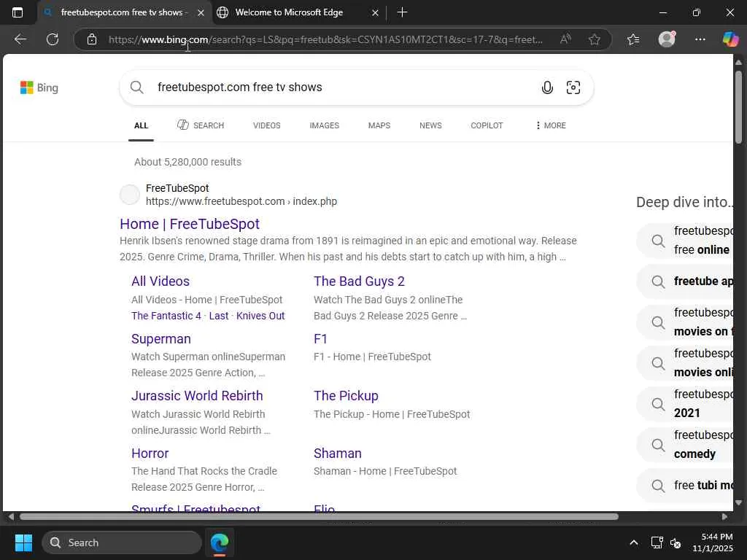The width and height of the screenshot is (747, 560).
Task: Open Microsoft Edge from taskbar
Action: [220, 542]
